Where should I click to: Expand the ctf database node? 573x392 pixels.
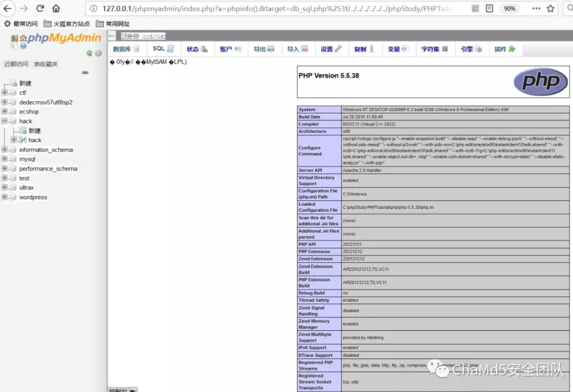[x=4, y=93]
